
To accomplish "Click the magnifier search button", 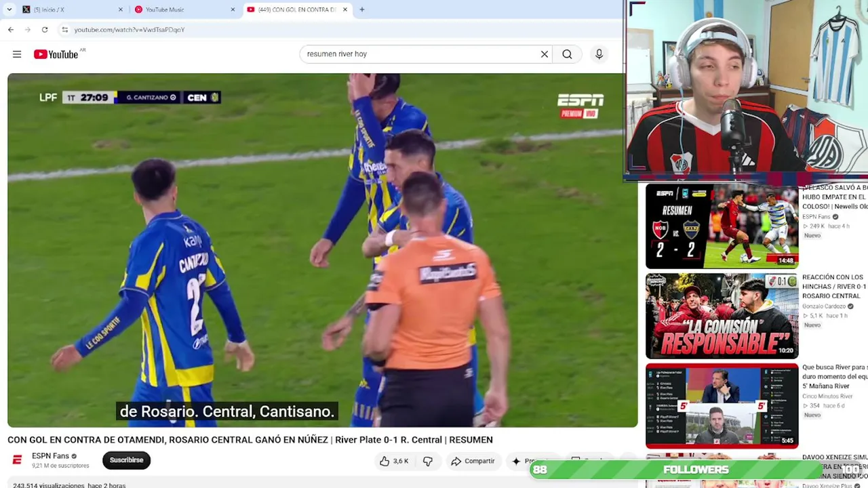I will click(567, 54).
